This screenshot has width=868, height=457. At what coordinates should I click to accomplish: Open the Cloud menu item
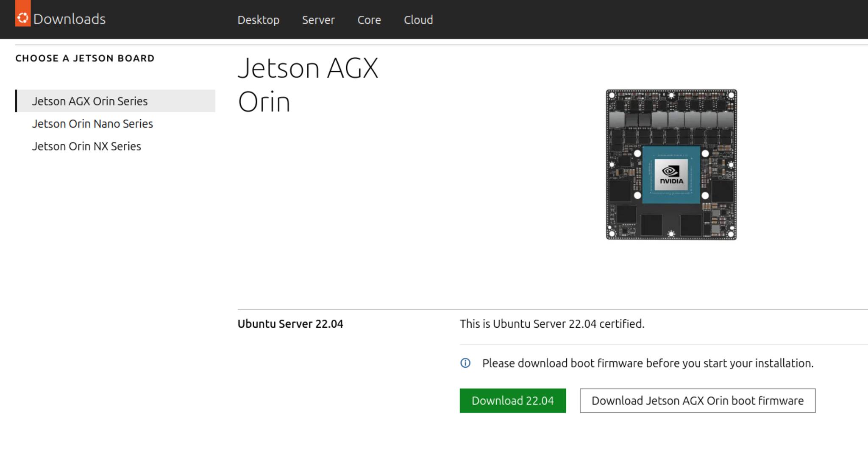[x=418, y=20]
